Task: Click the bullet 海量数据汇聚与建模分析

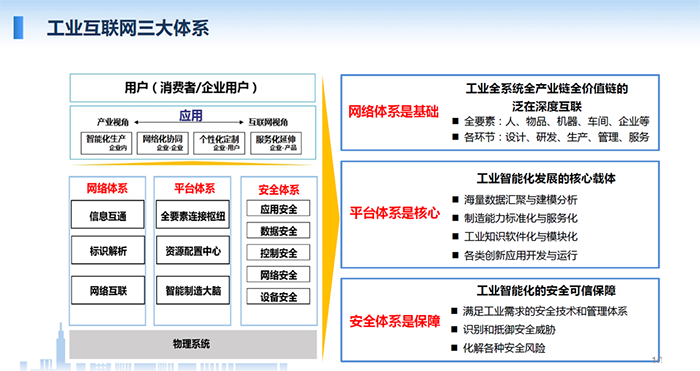Action: coord(515,200)
